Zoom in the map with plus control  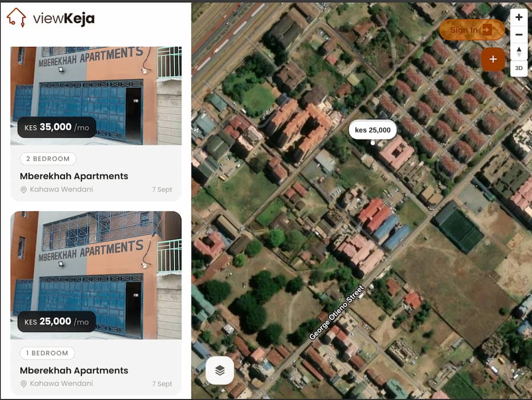(x=518, y=17)
